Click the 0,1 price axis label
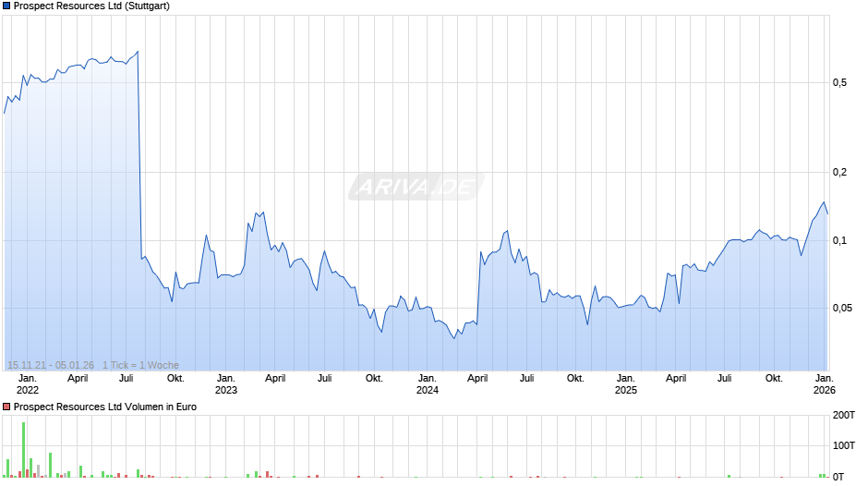This screenshot has height=486, width=868. 839,240
